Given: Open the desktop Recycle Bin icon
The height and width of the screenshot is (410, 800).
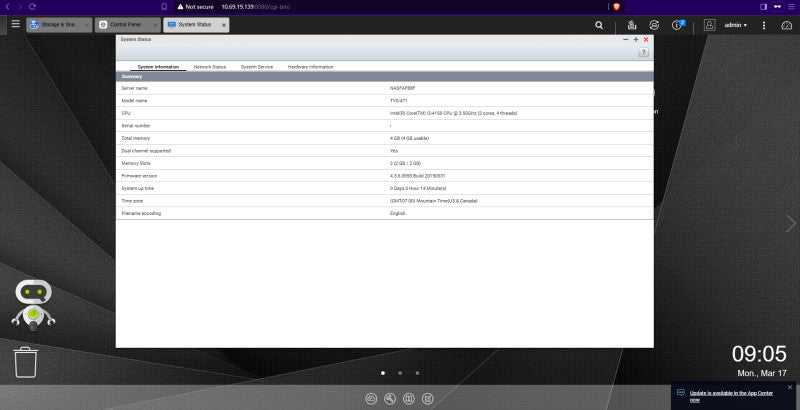Looking at the screenshot, I should [26, 362].
